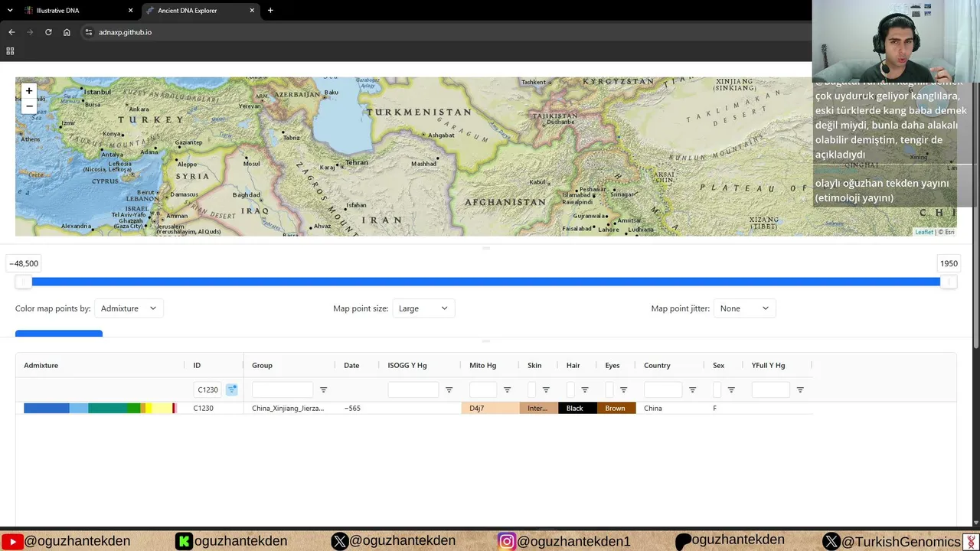Open the Sex column filter menu
Viewport: 980px width, 551px height.
pos(731,390)
